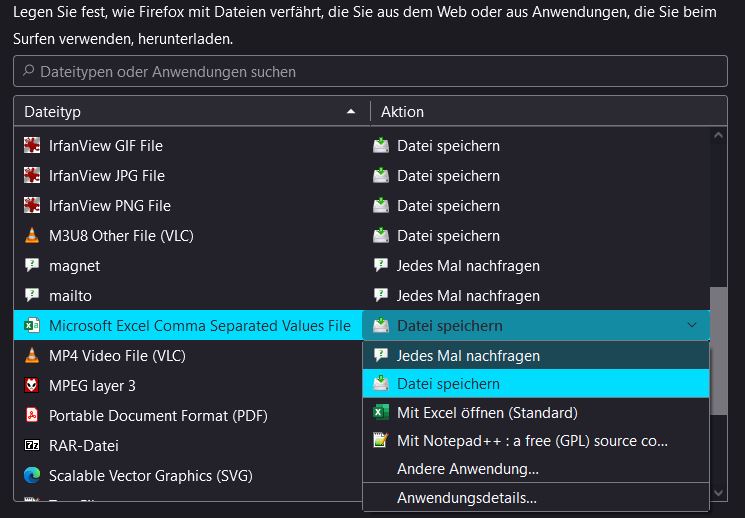Select 'Microsoft Excel Comma Separated Values File' text
The height and width of the screenshot is (518, 745).
pos(200,326)
